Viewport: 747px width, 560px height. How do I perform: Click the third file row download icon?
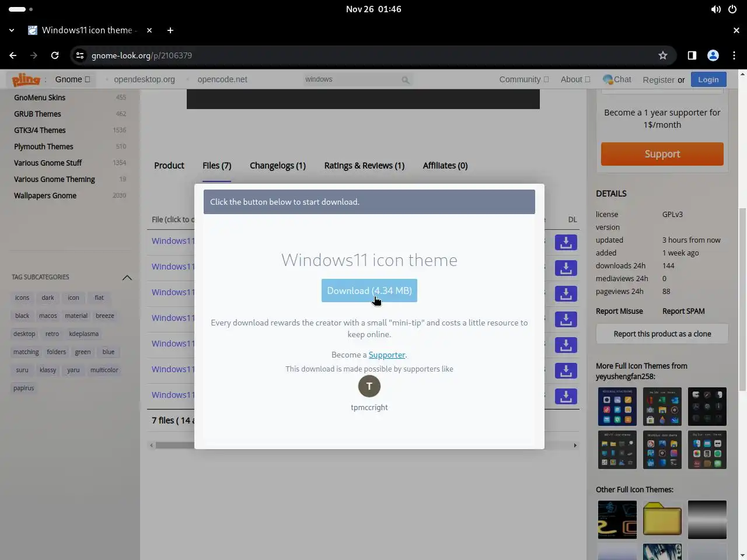click(x=566, y=294)
